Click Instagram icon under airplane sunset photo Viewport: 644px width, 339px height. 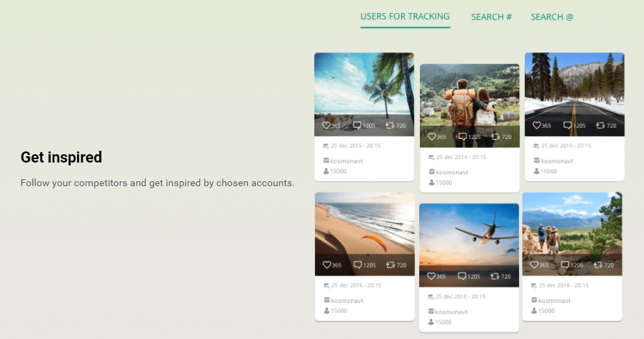pyautogui.click(x=431, y=311)
